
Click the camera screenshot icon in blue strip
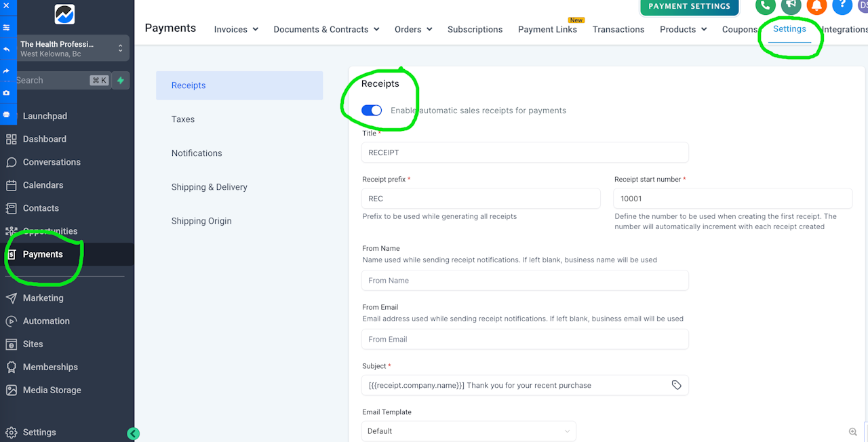pyautogui.click(x=6, y=93)
